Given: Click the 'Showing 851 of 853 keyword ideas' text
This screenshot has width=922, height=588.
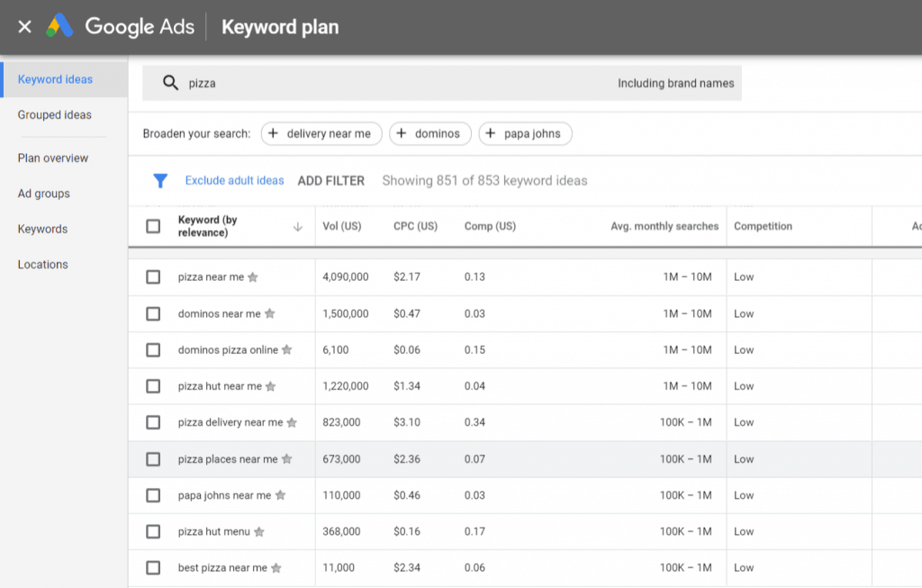Looking at the screenshot, I should (484, 180).
